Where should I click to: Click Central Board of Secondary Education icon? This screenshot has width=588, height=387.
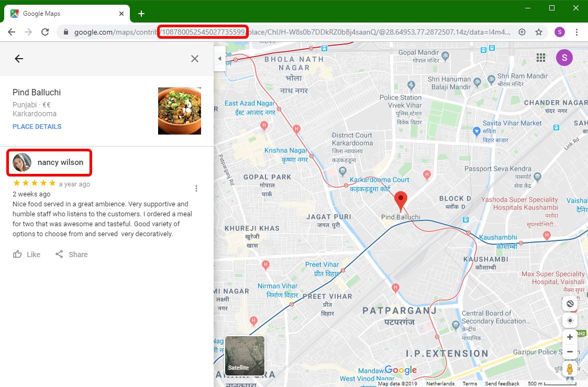click(x=456, y=324)
